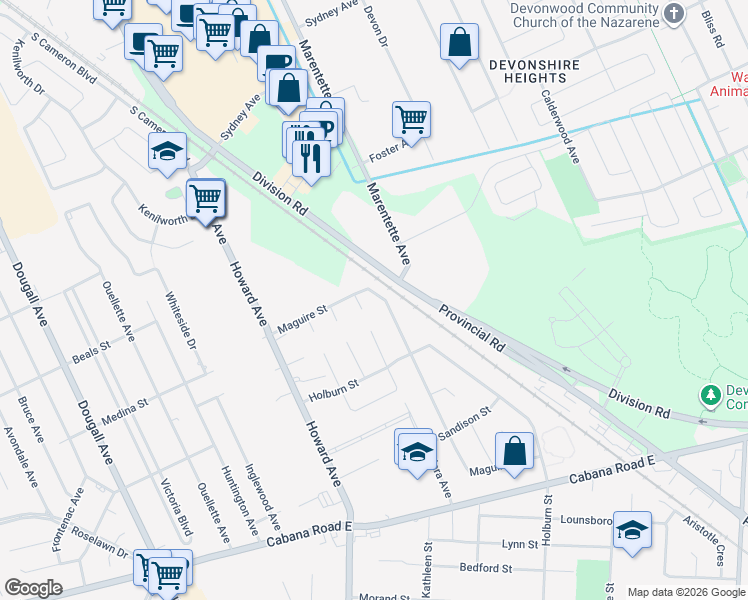This screenshot has width=748, height=600.
Task: Click the 'Bliss Rd' street label
Action: (713, 30)
